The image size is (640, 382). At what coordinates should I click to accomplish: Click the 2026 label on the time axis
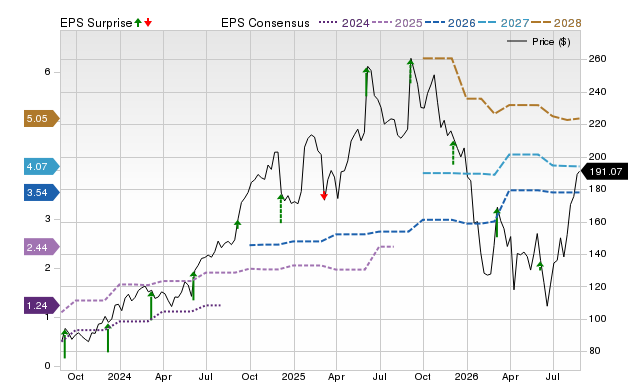coord(467,376)
